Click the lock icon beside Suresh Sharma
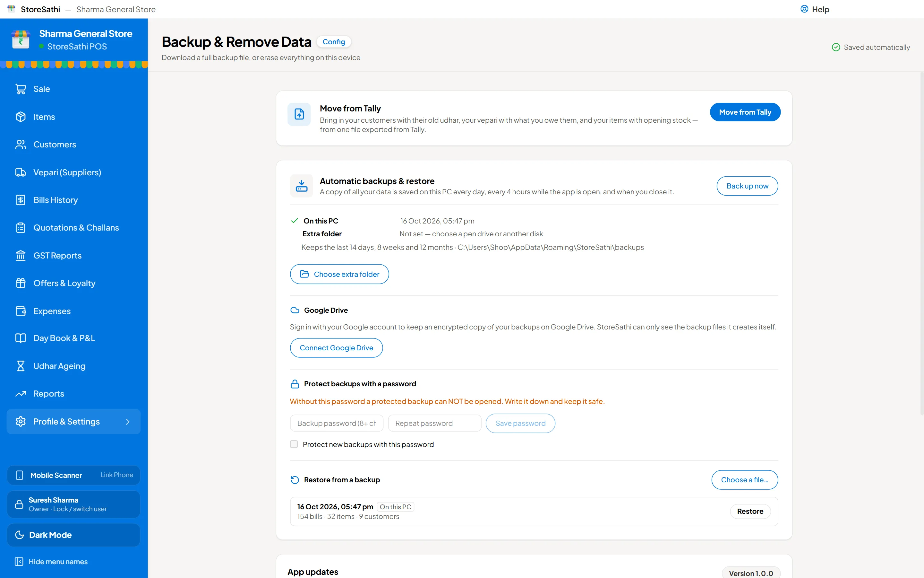Viewport: 924px width, 578px height. (19, 504)
